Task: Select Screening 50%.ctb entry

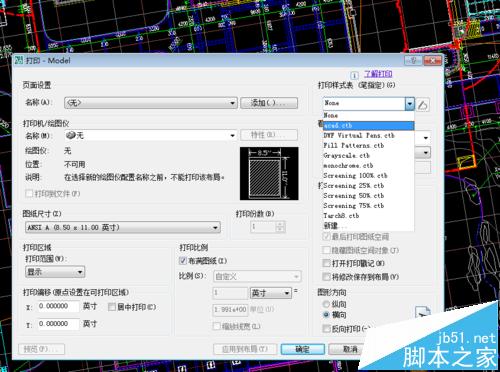Action: pyautogui.click(x=368, y=196)
